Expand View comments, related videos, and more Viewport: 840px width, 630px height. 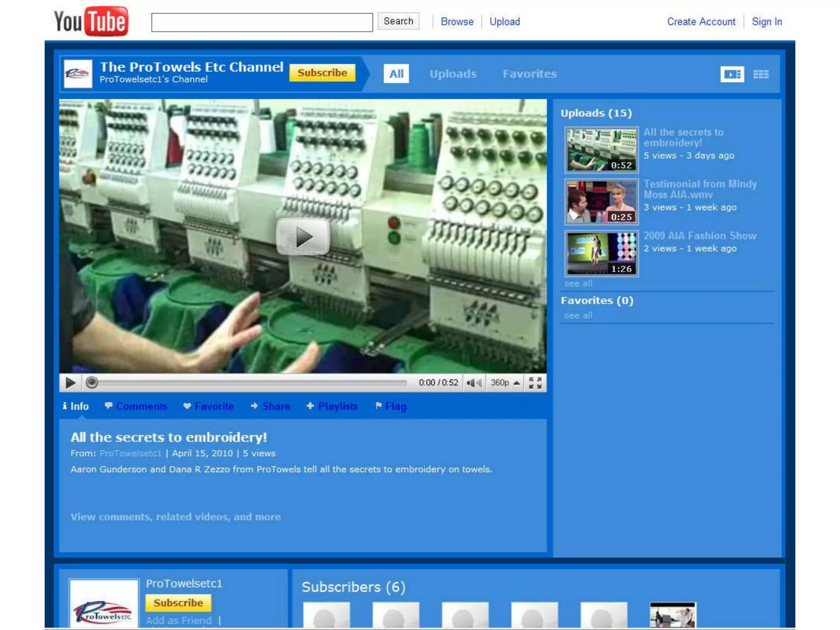(176, 517)
